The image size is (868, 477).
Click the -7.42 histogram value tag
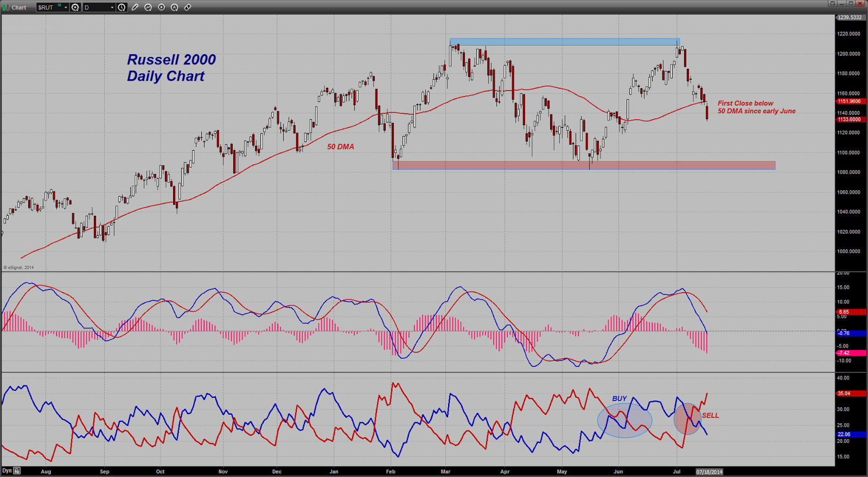tap(850, 353)
